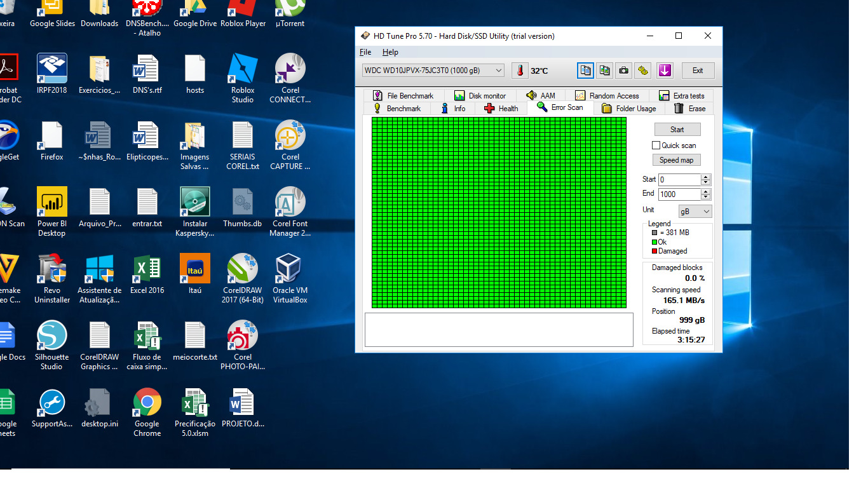This screenshot has height=488, width=868.
Task: Open the drive selection dropdown WDC WD10JPVX
Action: 433,71
